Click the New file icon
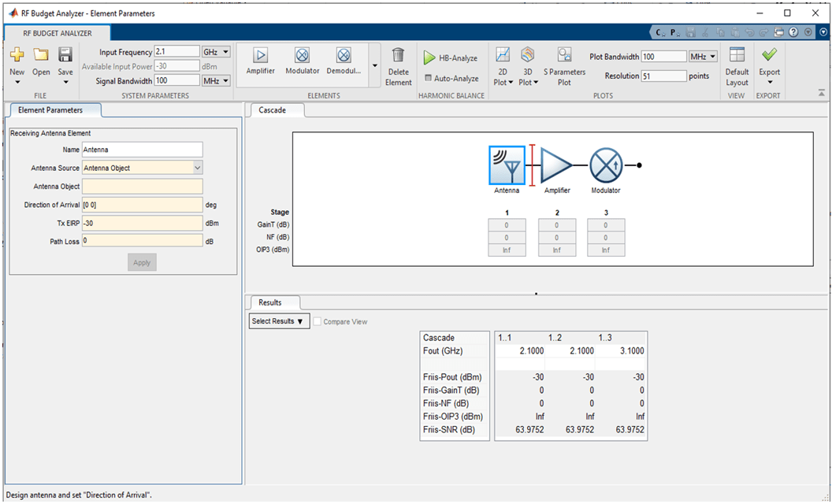This screenshot has width=832, height=504. tap(17, 55)
